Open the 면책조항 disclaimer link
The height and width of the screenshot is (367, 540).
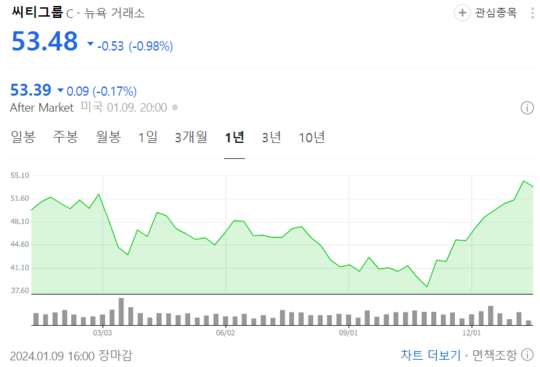tap(494, 355)
